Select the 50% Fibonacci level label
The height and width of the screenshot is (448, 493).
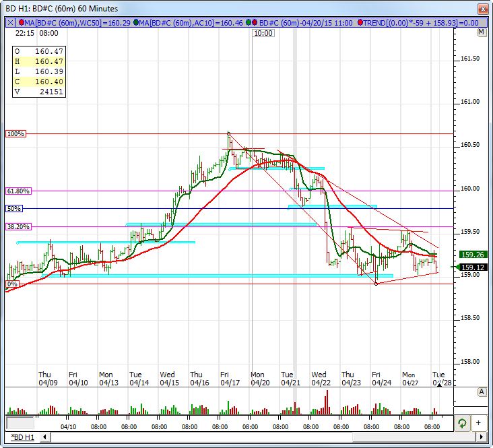tap(14, 209)
